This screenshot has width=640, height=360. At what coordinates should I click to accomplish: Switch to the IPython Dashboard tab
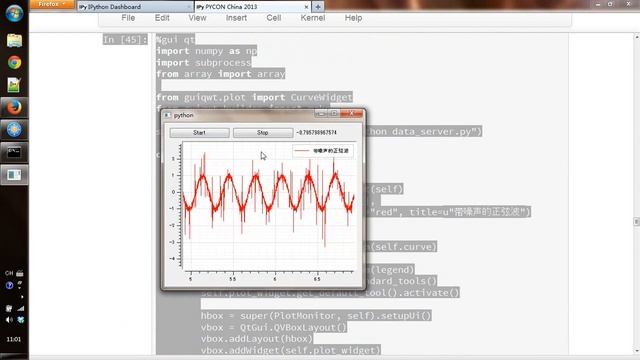134,7
